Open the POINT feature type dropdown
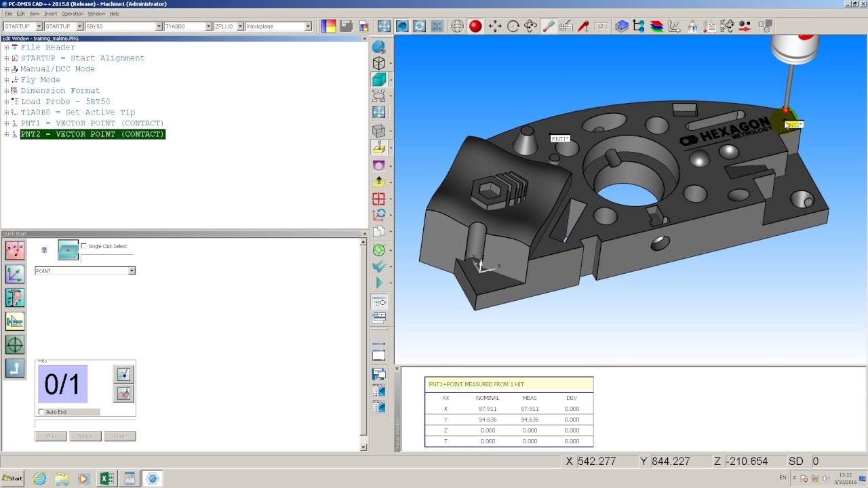 [132, 271]
